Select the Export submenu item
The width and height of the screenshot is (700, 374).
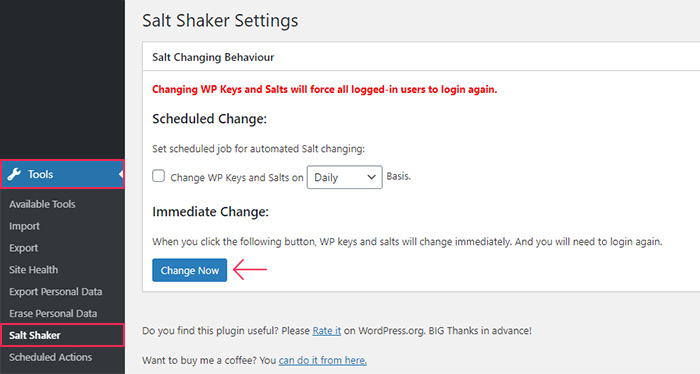(23, 248)
